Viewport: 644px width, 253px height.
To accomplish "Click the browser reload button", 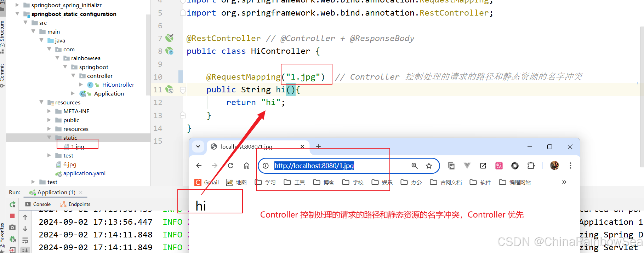I will [x=231, y=166].
